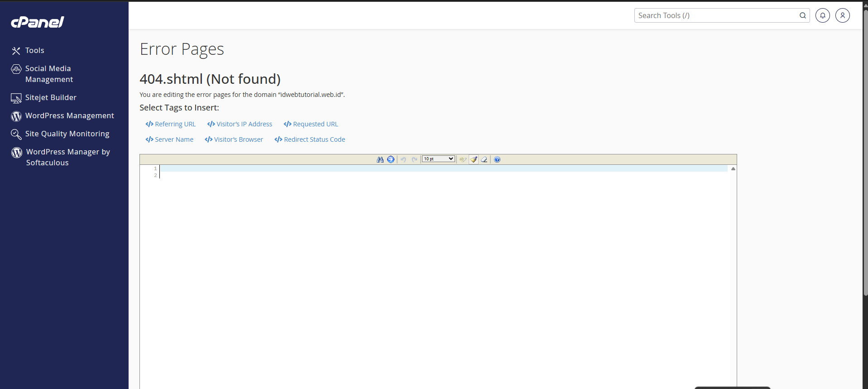Click the "Error Pages" heading
The width and height of the screenshot is (868, 389).
pyautogui.click(x=182, y=49)
